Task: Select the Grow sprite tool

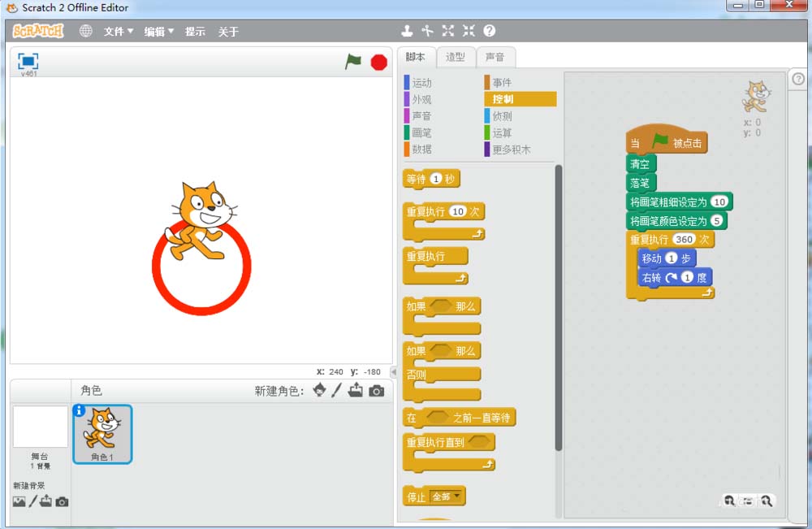Action: (448, 31)
